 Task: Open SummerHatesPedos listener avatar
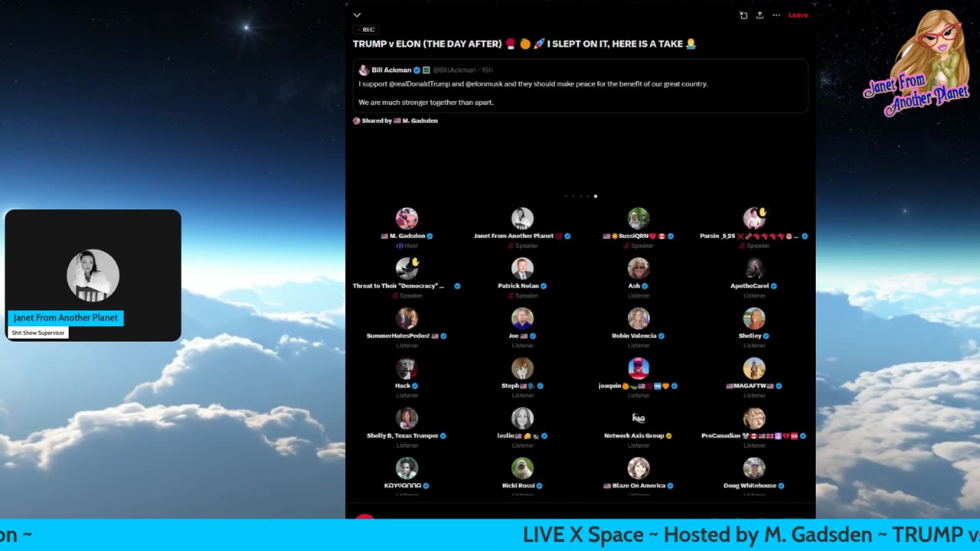point(407,318)
